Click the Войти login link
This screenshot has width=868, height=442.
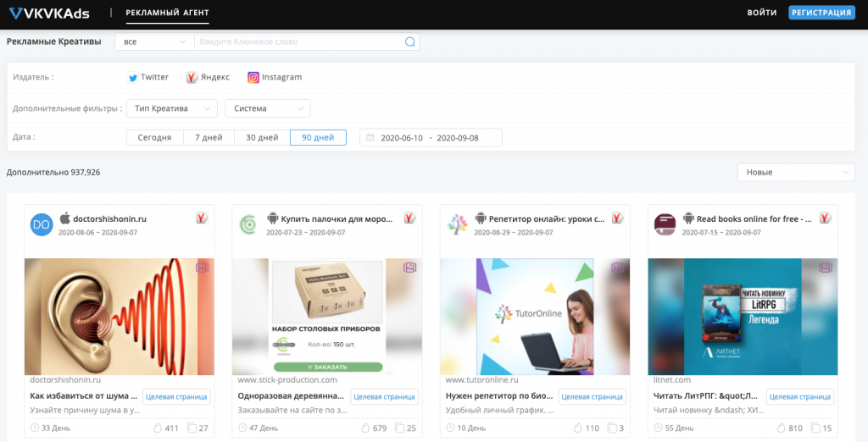tap(762, 13)
